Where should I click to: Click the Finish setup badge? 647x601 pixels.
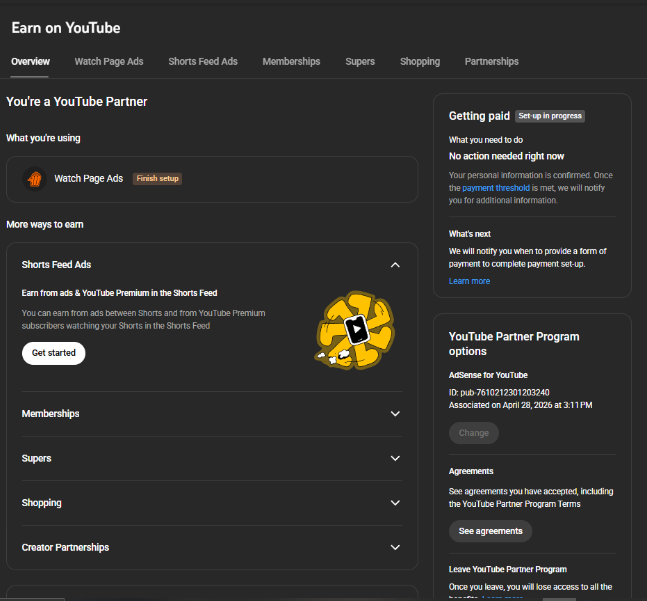click(157, 179)
